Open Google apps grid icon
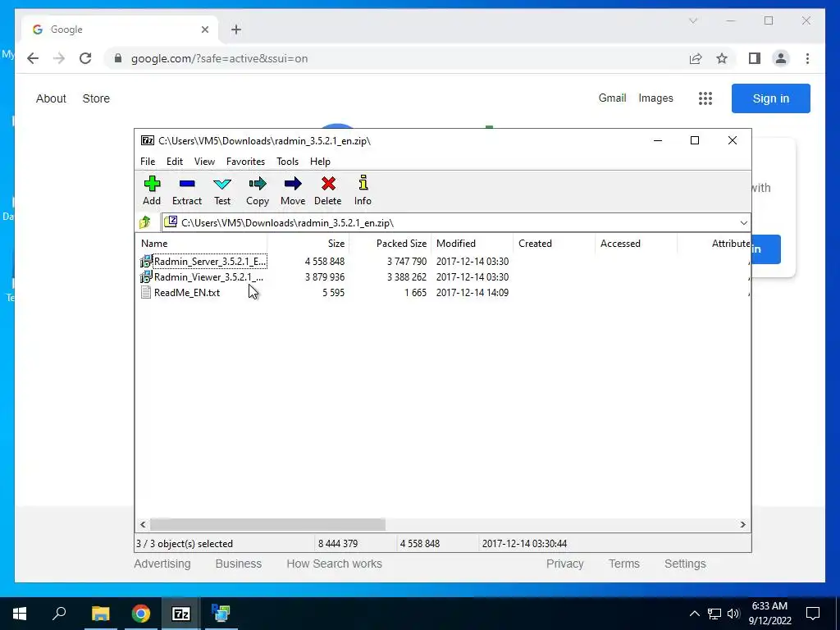This screenshot has width=840, height=630. click(705, 98)
